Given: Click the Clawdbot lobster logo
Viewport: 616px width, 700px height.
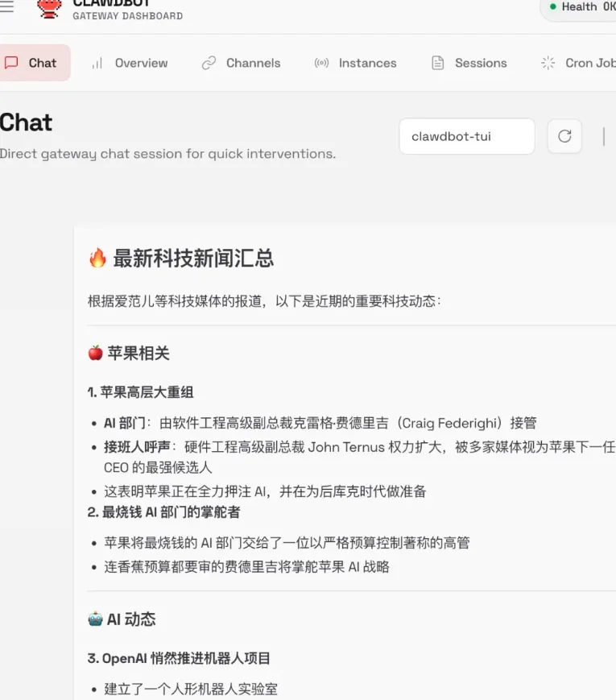Looking at the screenshot, I should [x=49, y=9].
